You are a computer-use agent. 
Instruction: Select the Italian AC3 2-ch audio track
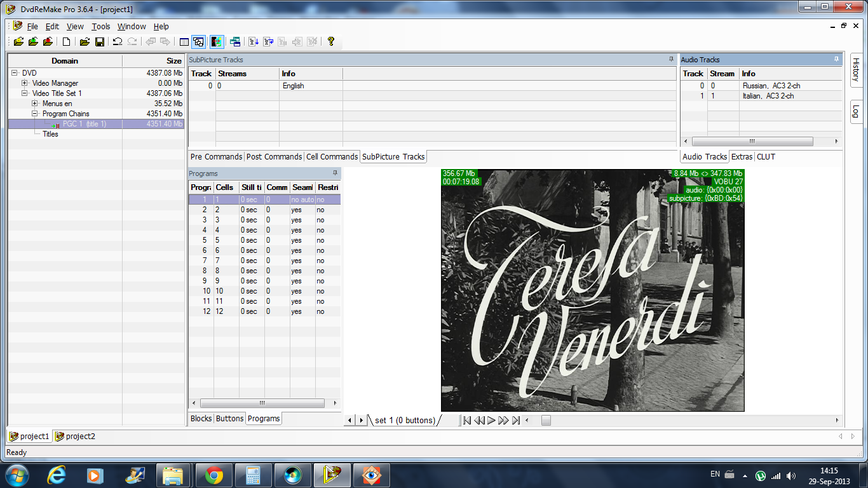(x=761, y=96)
